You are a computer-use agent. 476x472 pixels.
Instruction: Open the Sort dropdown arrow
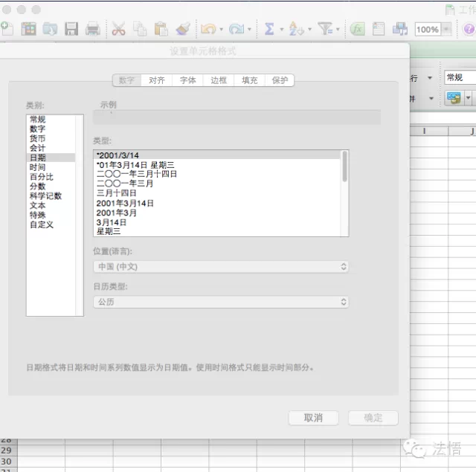(310, 30)
